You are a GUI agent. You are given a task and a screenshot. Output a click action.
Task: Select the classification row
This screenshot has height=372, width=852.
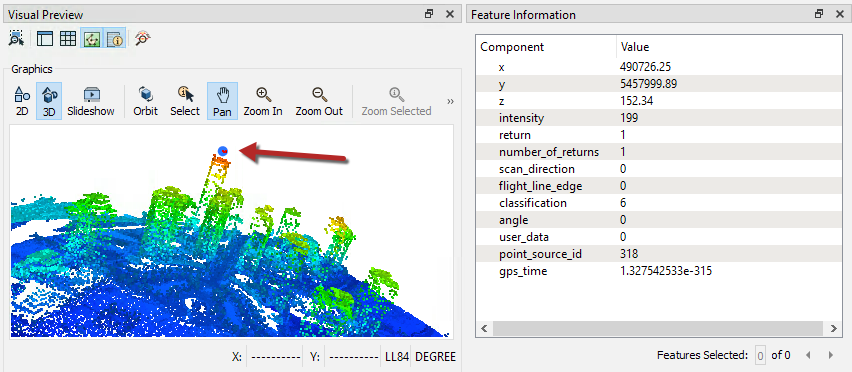[x=659, y=203]
